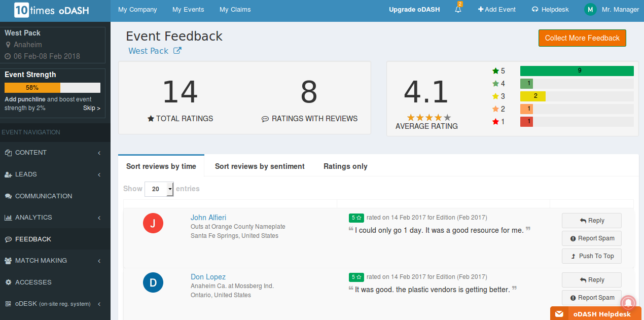Click the blue D avatar of Don Lopez
Image resolution: width=644 pixels, height=320 pixels.
[153, 282]
